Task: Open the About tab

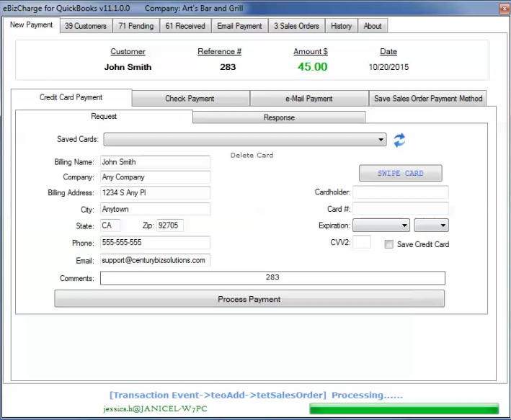Action: (373, 26)
